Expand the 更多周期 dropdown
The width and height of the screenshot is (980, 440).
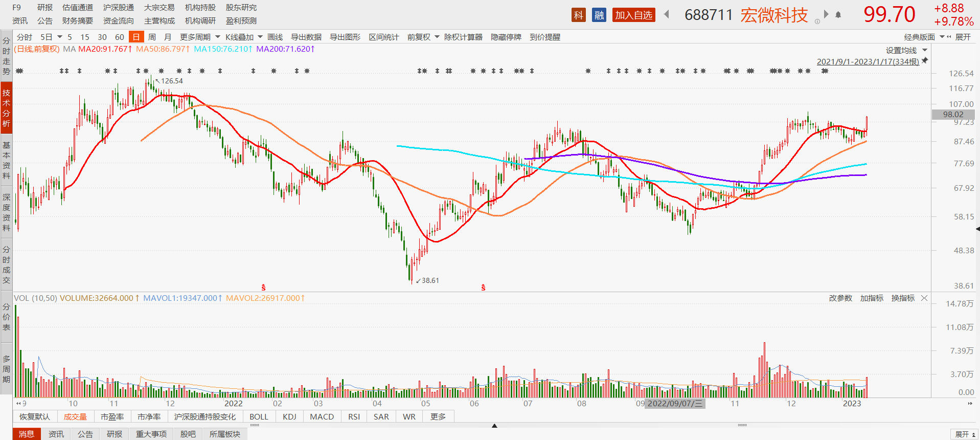point(200,37)
